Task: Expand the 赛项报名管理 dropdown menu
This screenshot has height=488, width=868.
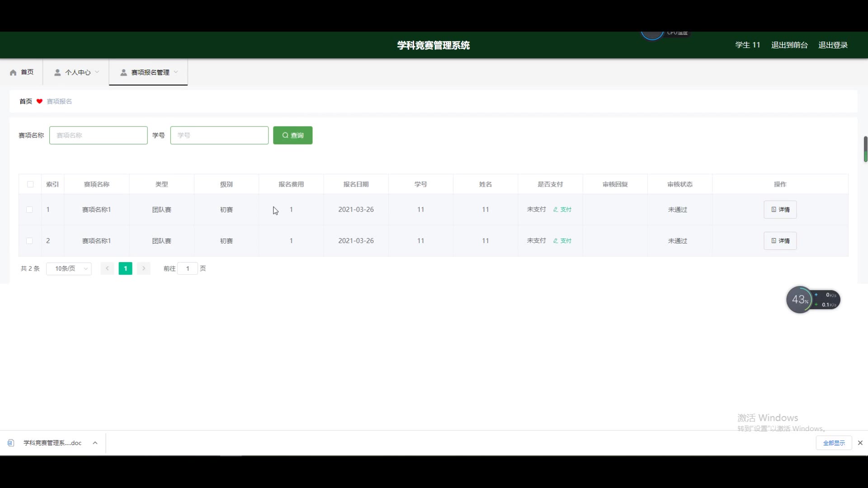Action: point(176,72)
